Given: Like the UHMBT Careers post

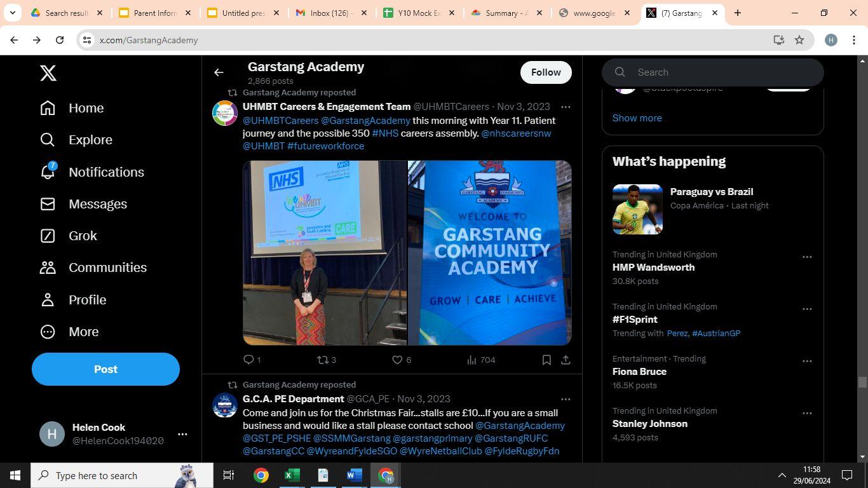Looking at the screenshot, I should tap(402, 360).
